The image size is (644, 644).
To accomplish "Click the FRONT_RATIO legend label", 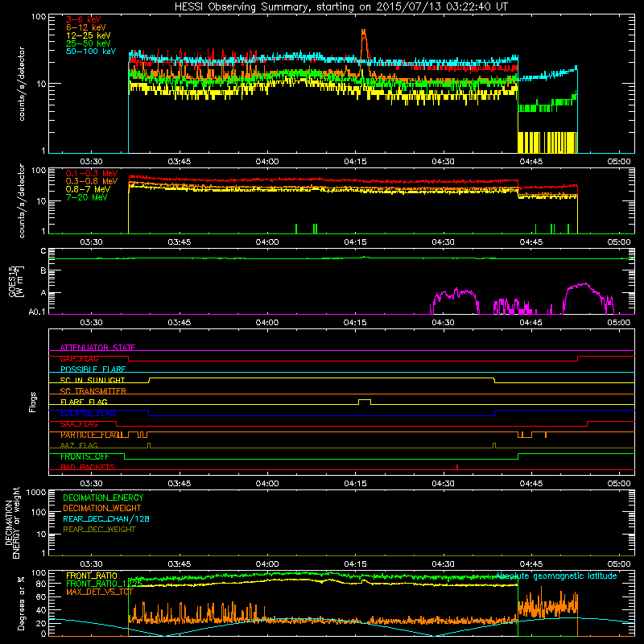I will pos(92,576).
